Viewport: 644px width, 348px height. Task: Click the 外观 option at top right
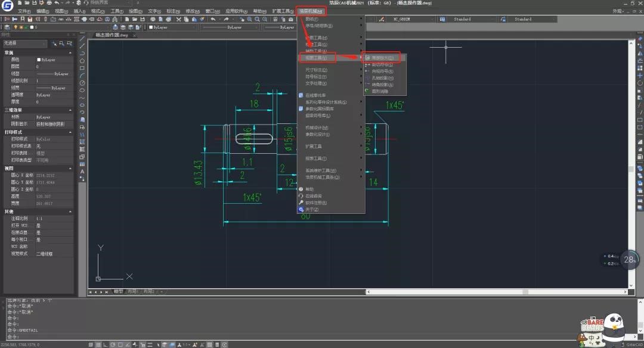[x=618, y=11]
